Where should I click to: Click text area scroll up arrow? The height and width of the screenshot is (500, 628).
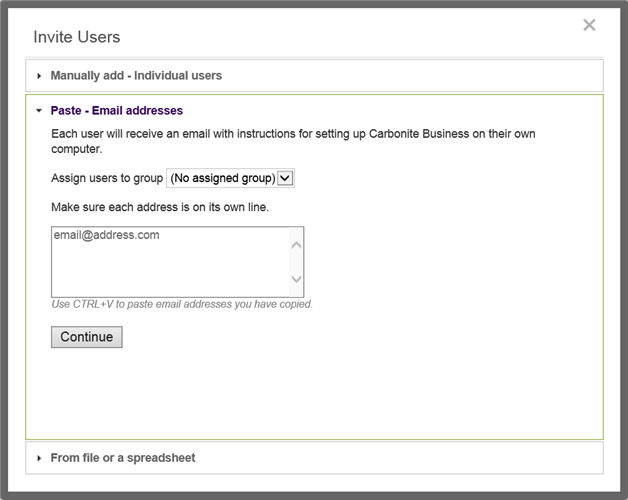point(296,244)
